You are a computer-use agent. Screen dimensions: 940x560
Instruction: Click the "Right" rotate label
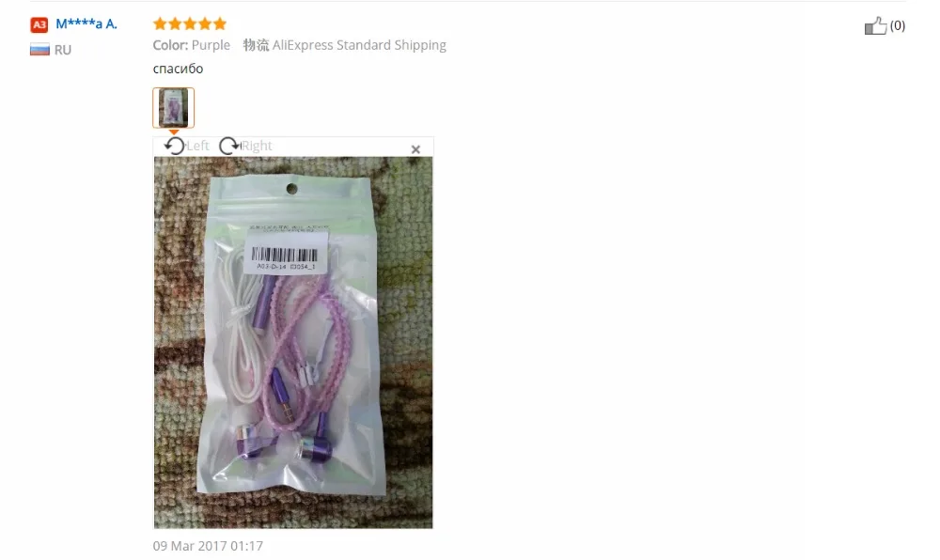[257, 147]
